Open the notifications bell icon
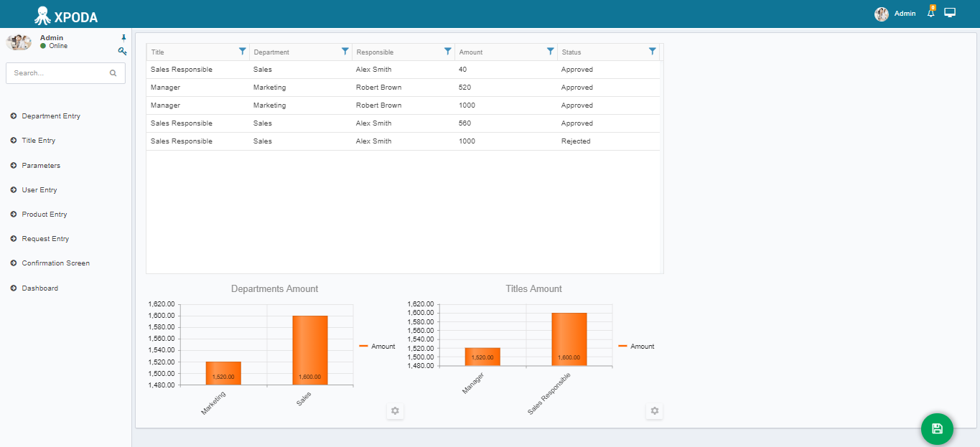The width and height of the screenshot is (980, 447). [931, 13]
